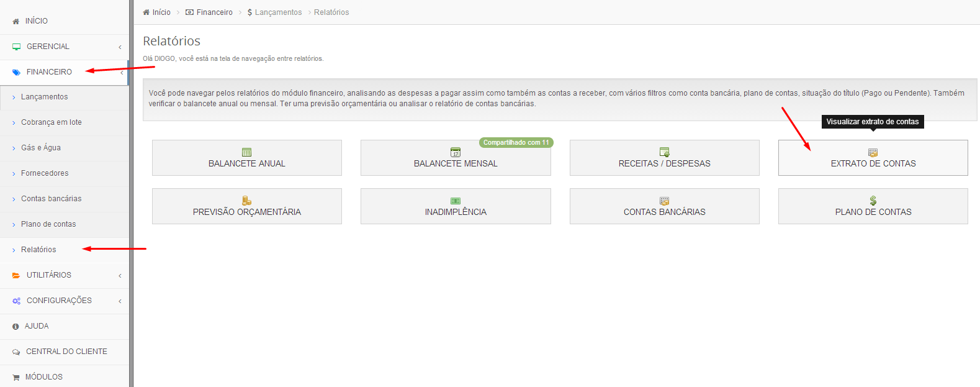Click the banknote icon on Inadimplência
The width and height of the screenshot is (980, 387).
pos(456,201)
